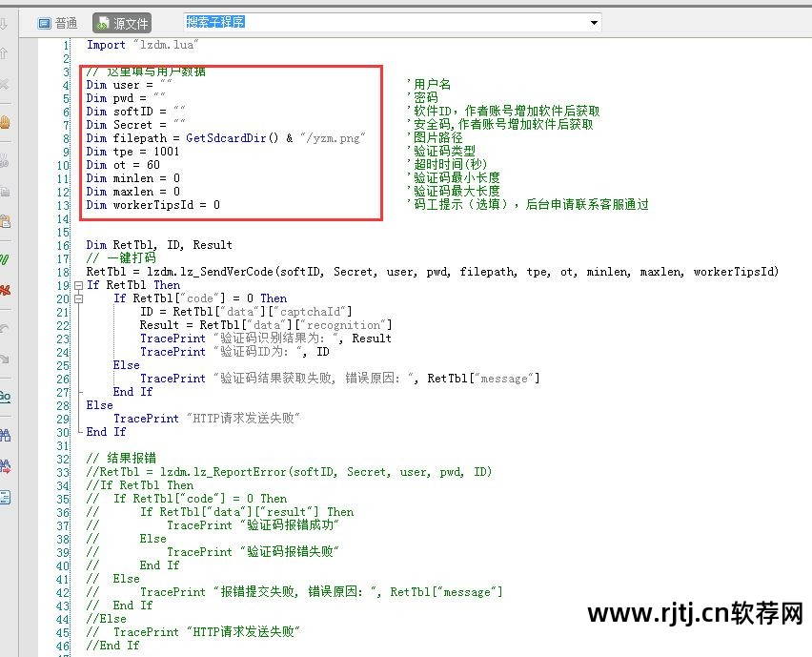
Task: Click the Go to line icon
Action: [x=5, y=397]
